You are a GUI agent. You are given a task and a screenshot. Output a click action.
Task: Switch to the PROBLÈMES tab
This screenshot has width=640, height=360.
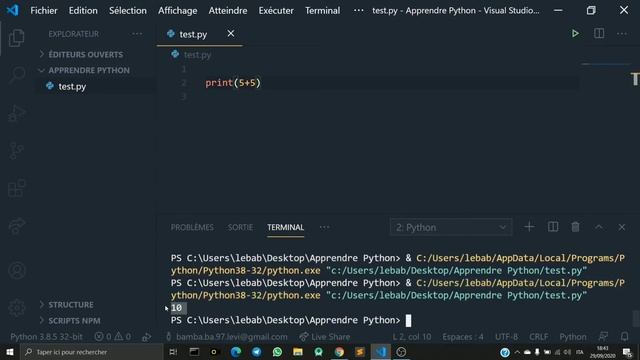pos(192,227)
